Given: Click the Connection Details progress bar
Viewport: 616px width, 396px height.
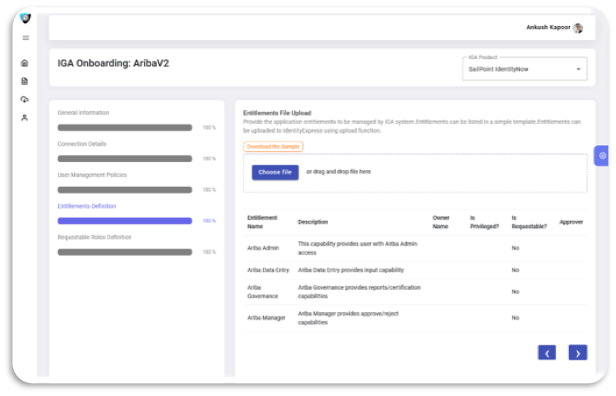Looking at the screenshot, I should coord(125,159).
